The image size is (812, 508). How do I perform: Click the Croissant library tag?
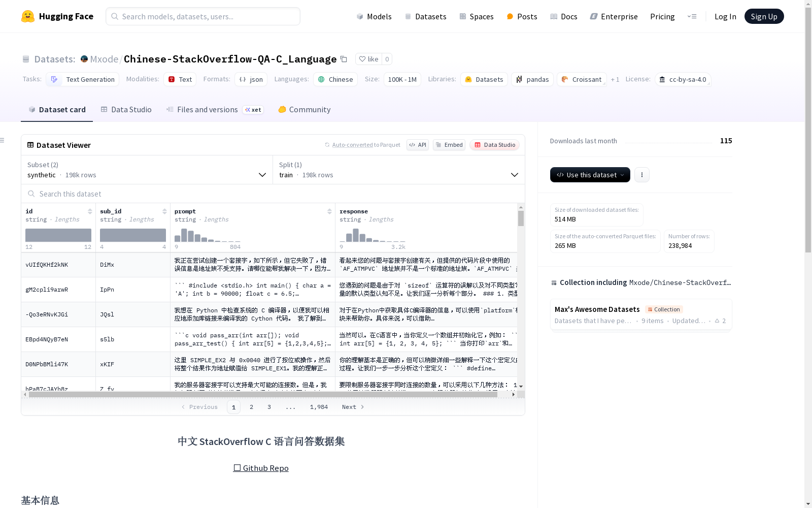click(x=582, y=79)
